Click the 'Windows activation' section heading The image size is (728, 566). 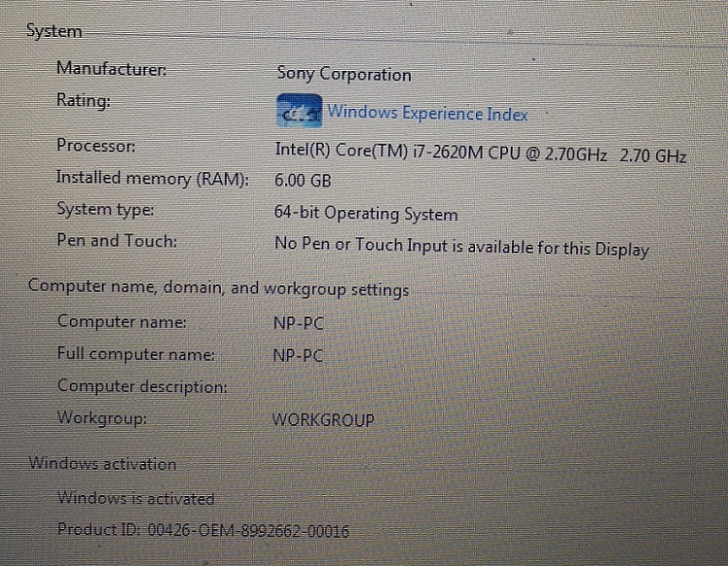point(102,464)
